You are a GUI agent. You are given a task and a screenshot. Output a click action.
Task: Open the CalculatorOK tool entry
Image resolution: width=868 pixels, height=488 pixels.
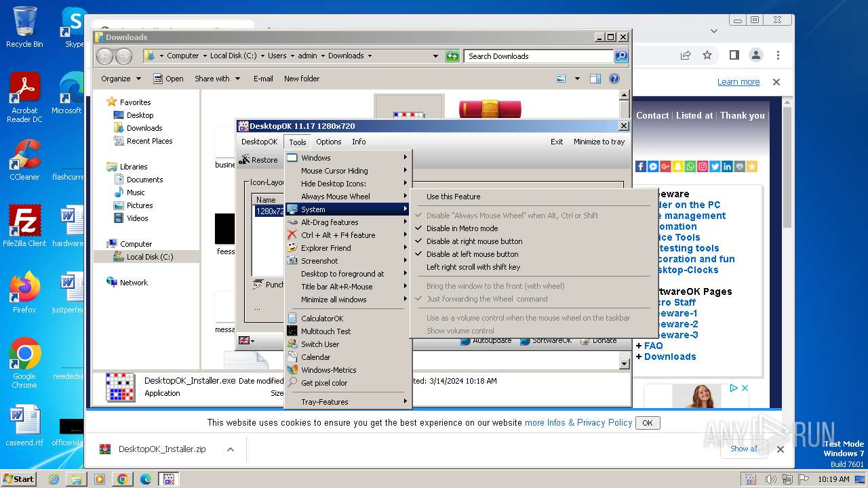pos(347,319)
